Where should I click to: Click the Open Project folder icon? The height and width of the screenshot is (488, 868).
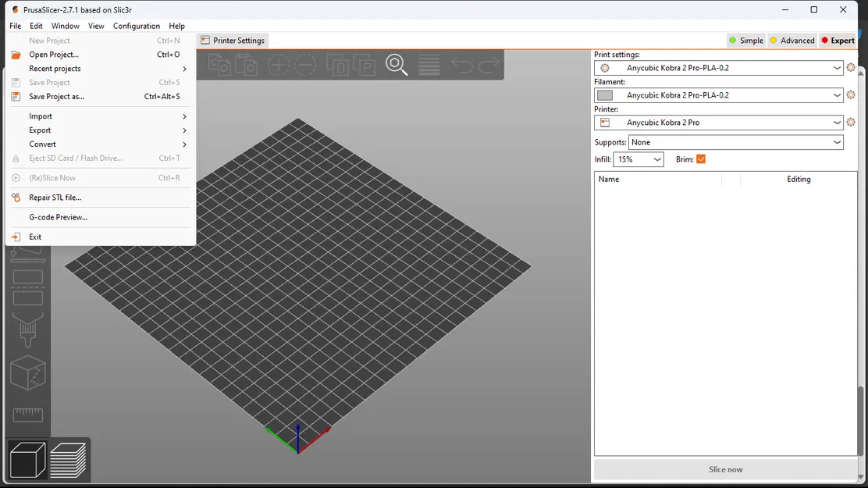pos(16,55)
